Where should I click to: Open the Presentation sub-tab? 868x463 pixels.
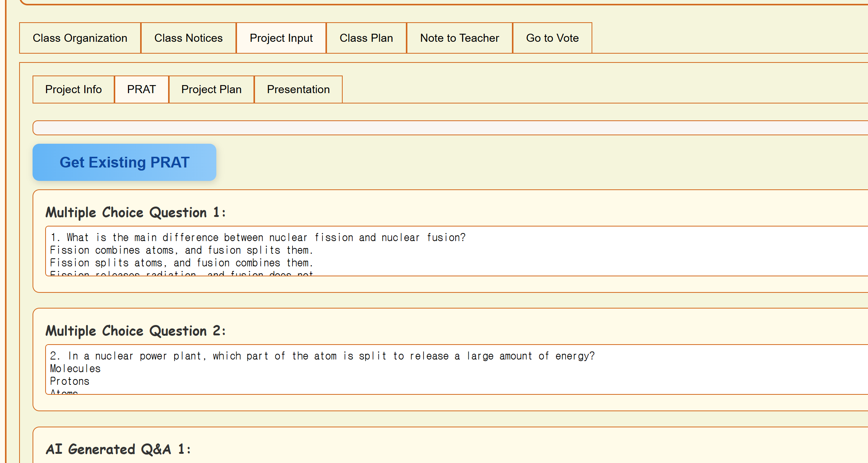(298, 89)
